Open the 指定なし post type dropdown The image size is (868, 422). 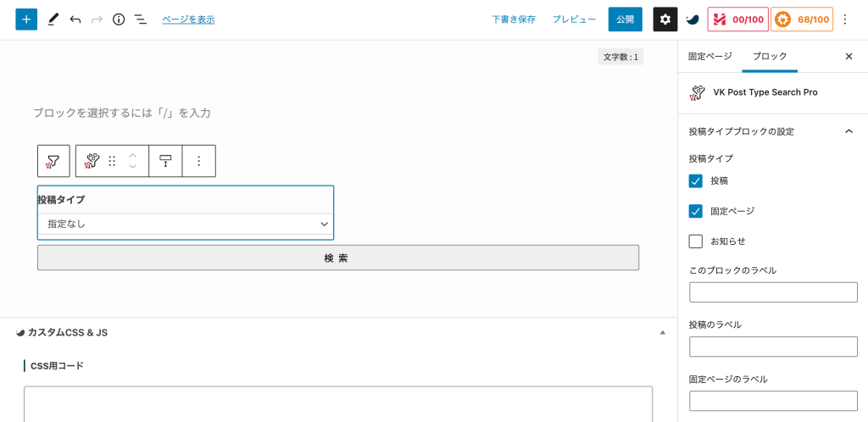click(186, 224)
